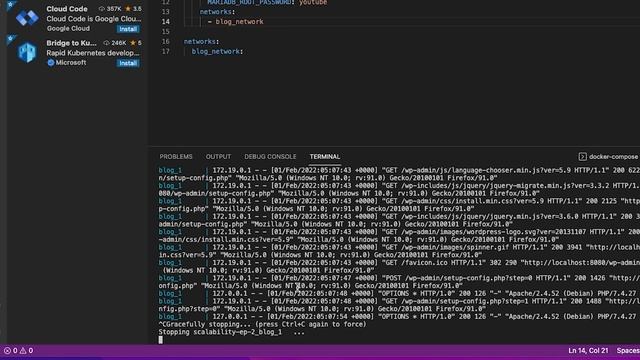
Task: Click the Bridge to Kubernetes extension icon
Action: pyautogui.click(x=27, y=52)
